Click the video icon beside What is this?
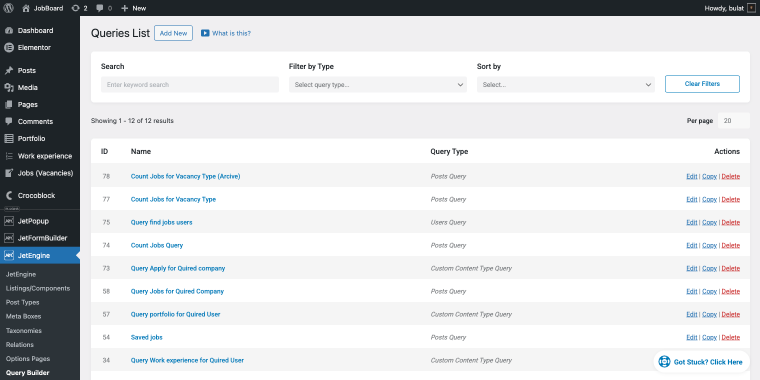 (x=205, y=33)
